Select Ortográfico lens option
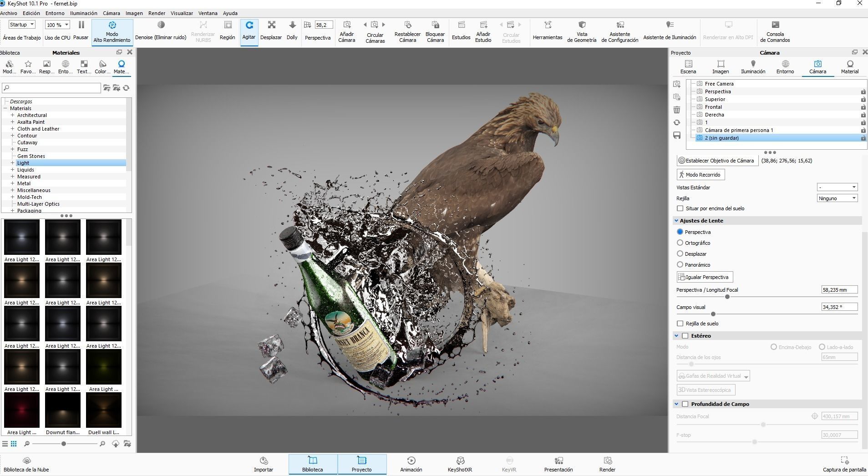Image resolution: width=868 pixels, height=476 pixels. pos(680,243)
